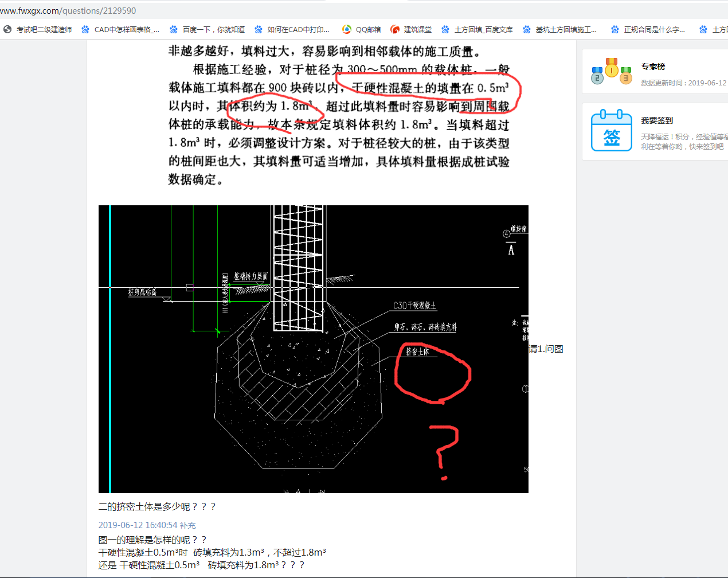Click the Baidu paw icon of 百度一下
This screenshot has height=578, width=728.
174,29
